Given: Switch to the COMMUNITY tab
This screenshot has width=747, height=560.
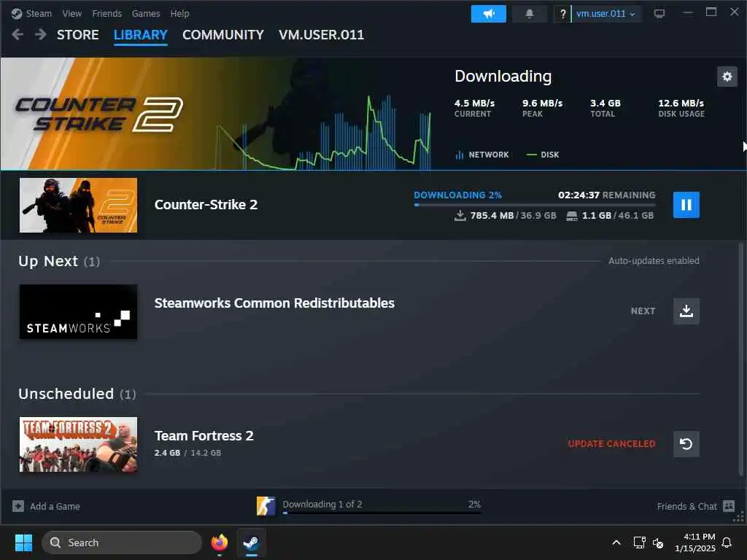Looking at the screenshot, I should point(223,35).
